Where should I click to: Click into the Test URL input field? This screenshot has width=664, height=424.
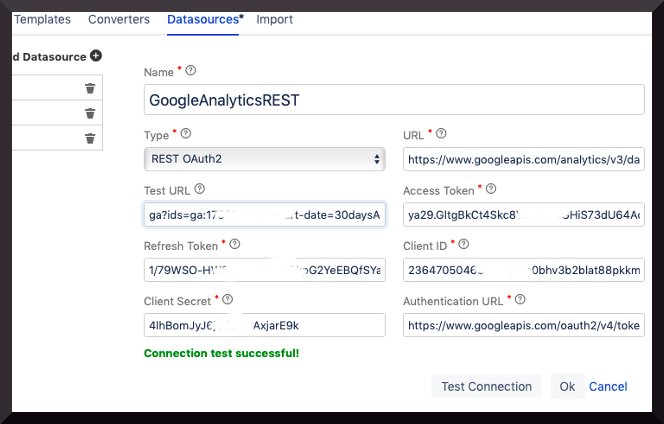click(x=265, y=215)
